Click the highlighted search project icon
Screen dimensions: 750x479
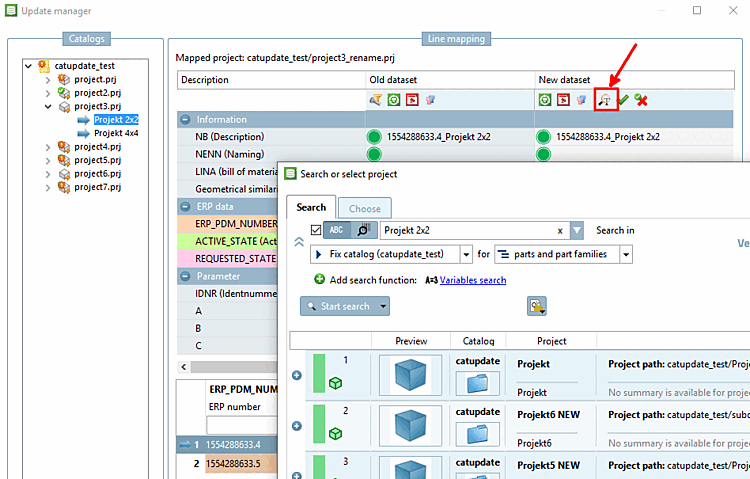[x=604, y=100]
